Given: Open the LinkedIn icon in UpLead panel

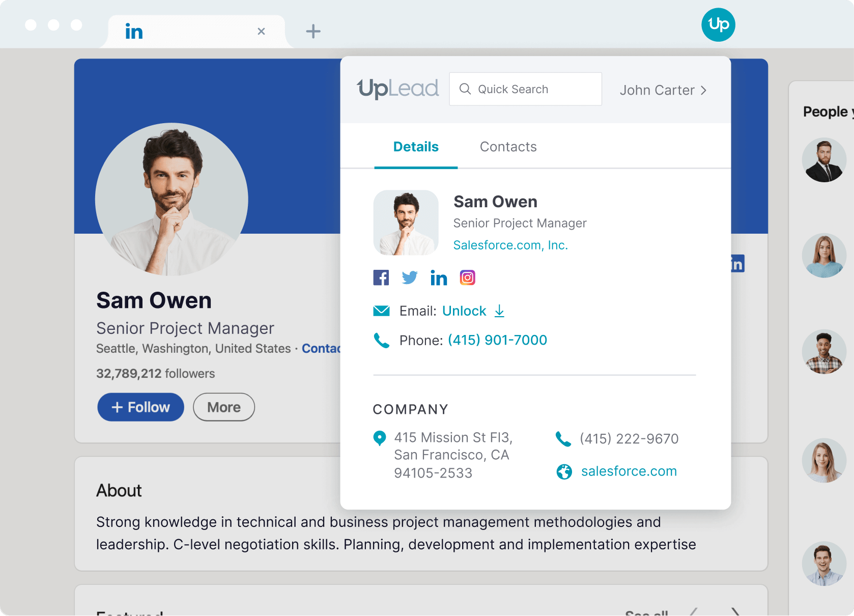Looking at the screenshot, I should [x=438, y=278].
